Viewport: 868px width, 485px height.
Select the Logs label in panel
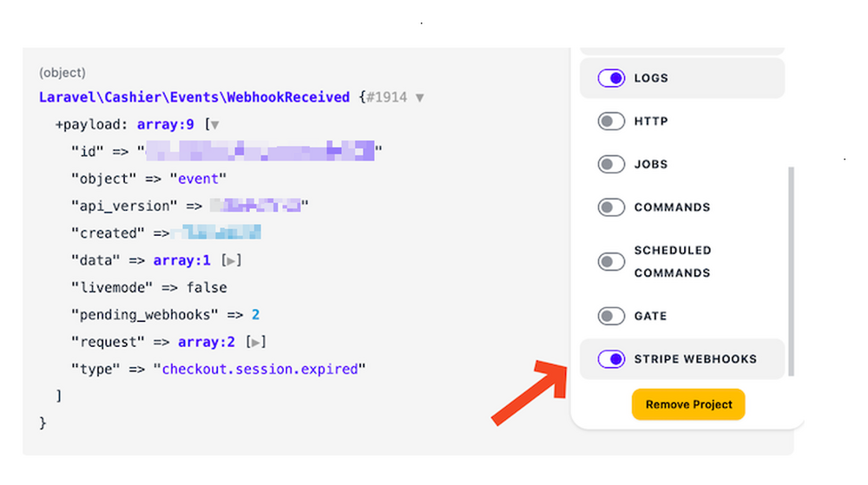(x=651, y=78)
